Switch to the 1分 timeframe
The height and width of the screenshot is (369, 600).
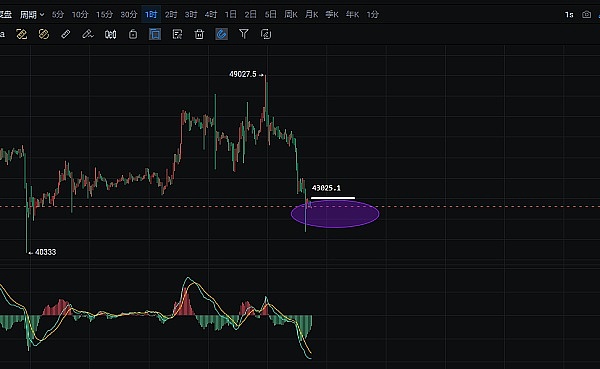[x=373, y=15]
